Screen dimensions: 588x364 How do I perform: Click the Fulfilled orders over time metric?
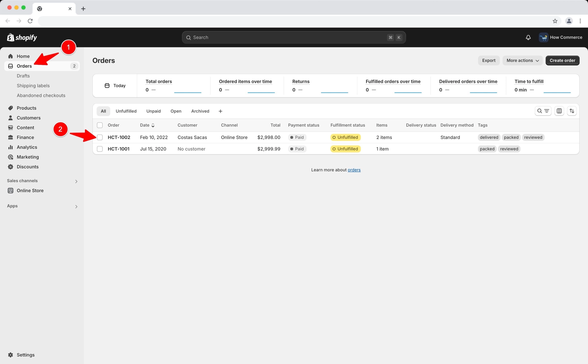[x=394, y=86]
